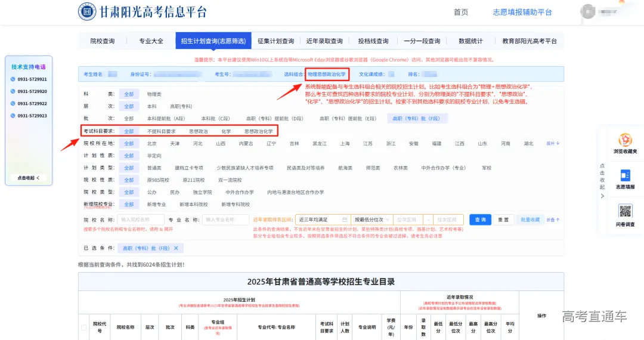Click the phone icon beside 0931-5729920
The image size is (644, 340).
[x=13, y=92]
